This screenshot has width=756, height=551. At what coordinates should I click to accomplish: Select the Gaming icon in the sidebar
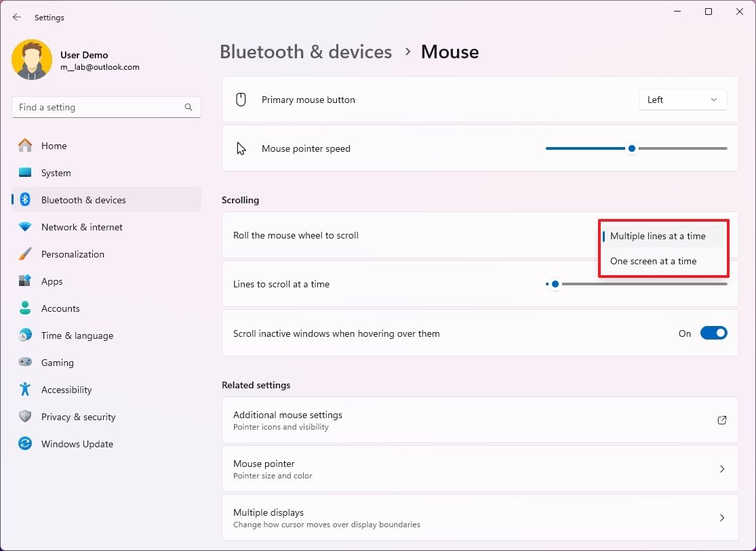point(26,363)
